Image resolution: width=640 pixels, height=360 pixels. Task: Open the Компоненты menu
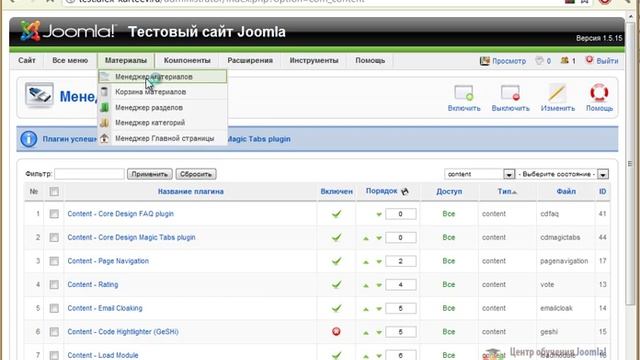pyautogui.click(x=187, y=60)
